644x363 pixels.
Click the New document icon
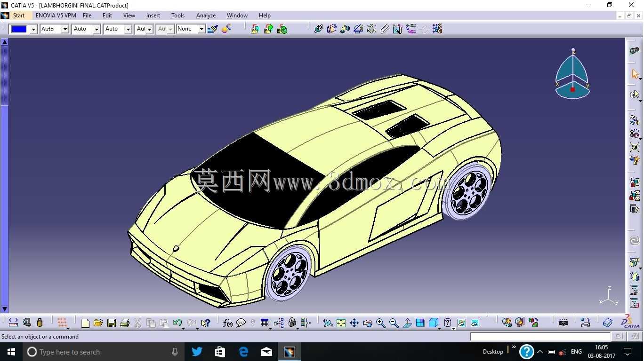[x=85, y=323]
